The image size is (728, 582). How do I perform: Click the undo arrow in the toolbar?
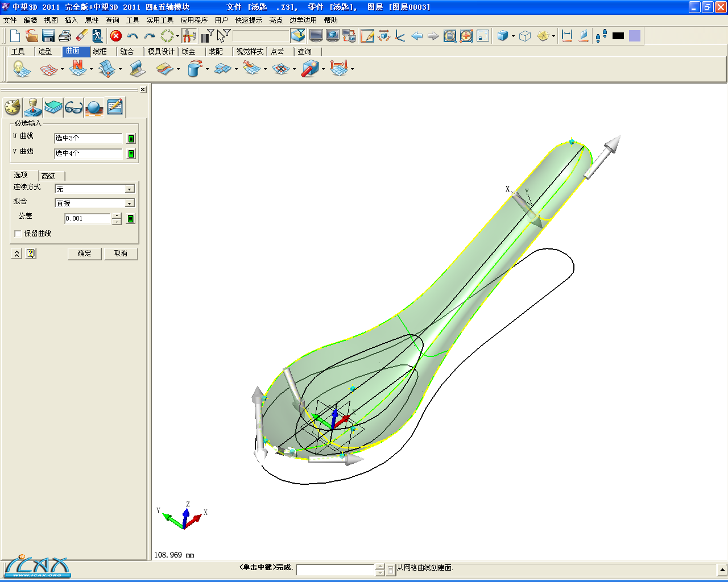coord(133,36)
